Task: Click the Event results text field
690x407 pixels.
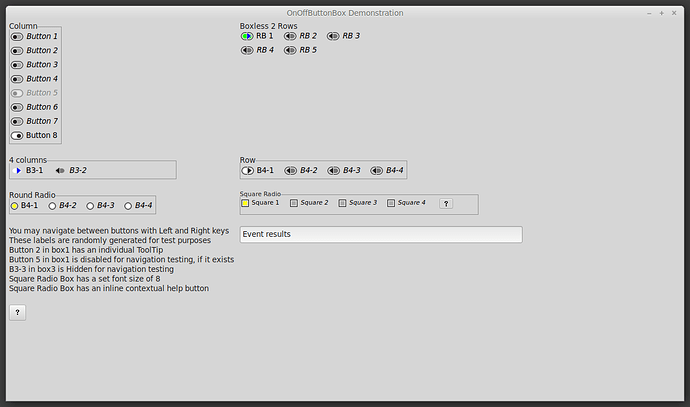Action: (381, 235)
